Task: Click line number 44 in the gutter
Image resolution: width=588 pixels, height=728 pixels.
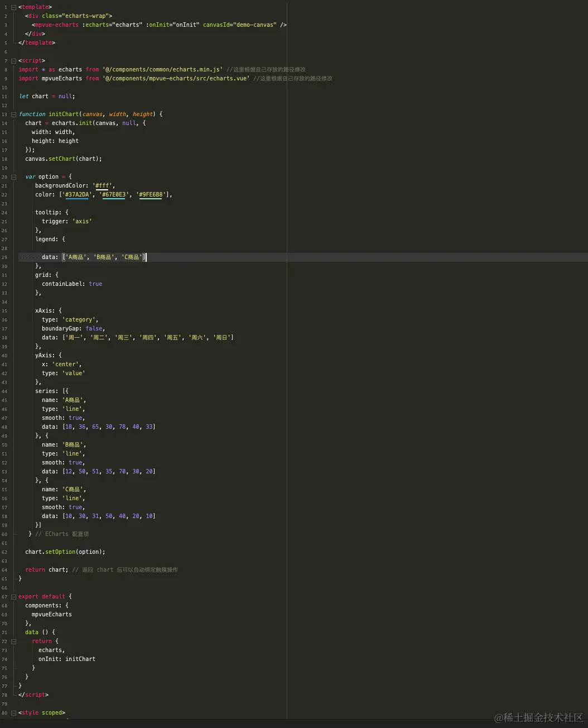Action: click(x=4, y=391)
